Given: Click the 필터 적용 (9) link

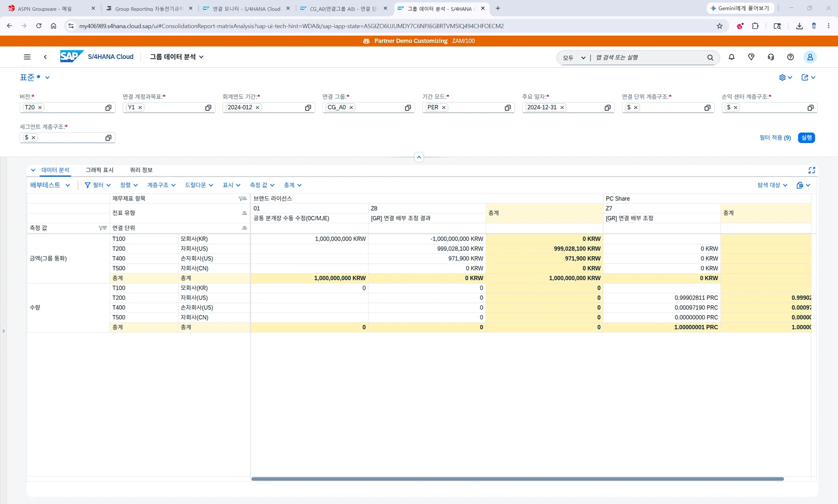Looking at the screenshot, I should pyautogui.click(x=775, y=138).
